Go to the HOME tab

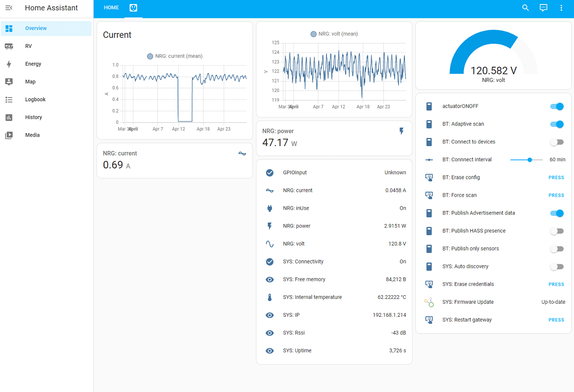111,8
